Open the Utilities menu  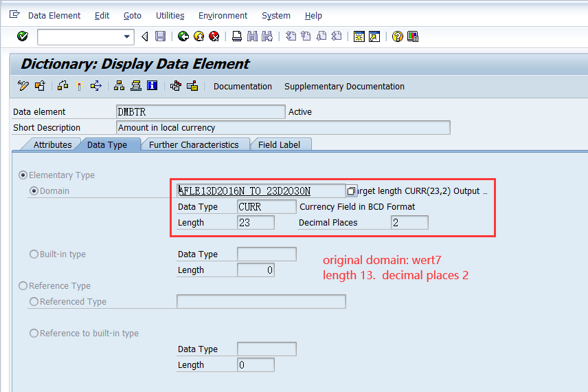pos(170,15)
